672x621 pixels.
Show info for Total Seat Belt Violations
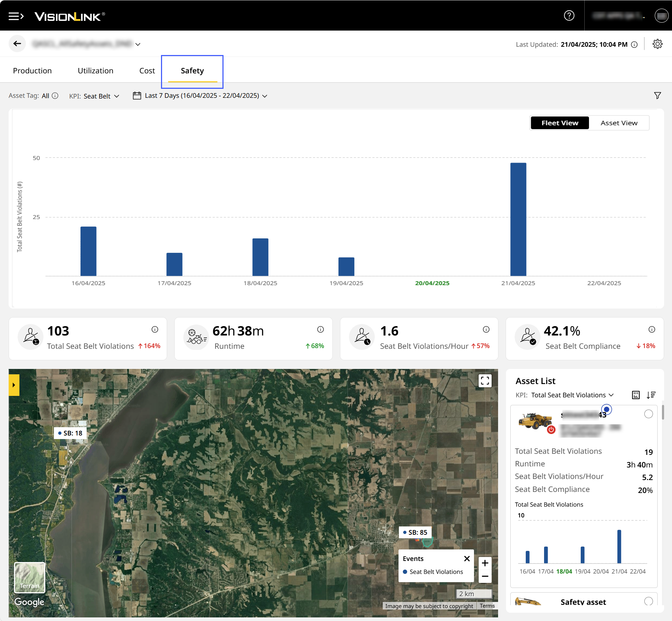155,329
